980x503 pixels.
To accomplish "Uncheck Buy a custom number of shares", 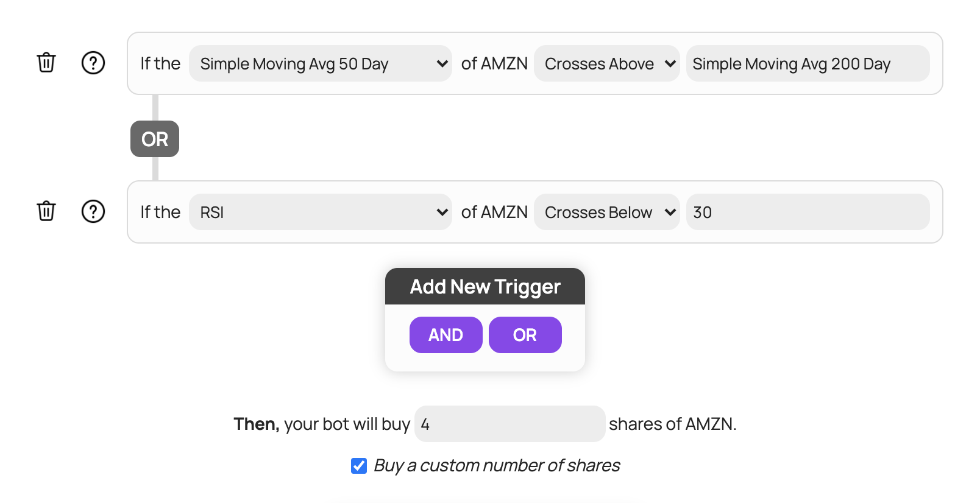I will [359, 466].
